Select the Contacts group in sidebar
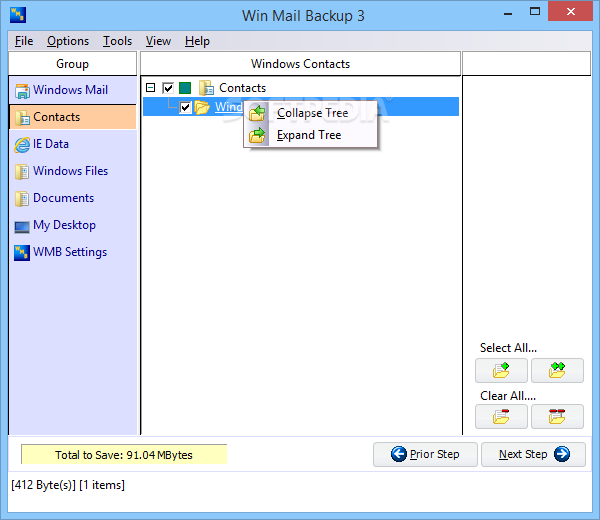The width and height of the screenshot is (600, 520). pos(73,117)
